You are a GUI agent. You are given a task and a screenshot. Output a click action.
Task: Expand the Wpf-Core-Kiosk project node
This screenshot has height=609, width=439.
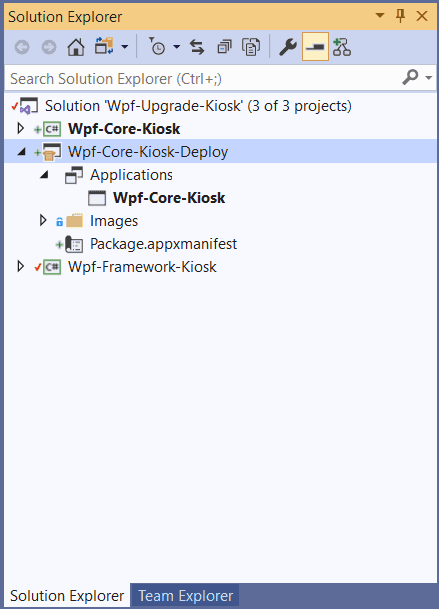pos(21,128)
